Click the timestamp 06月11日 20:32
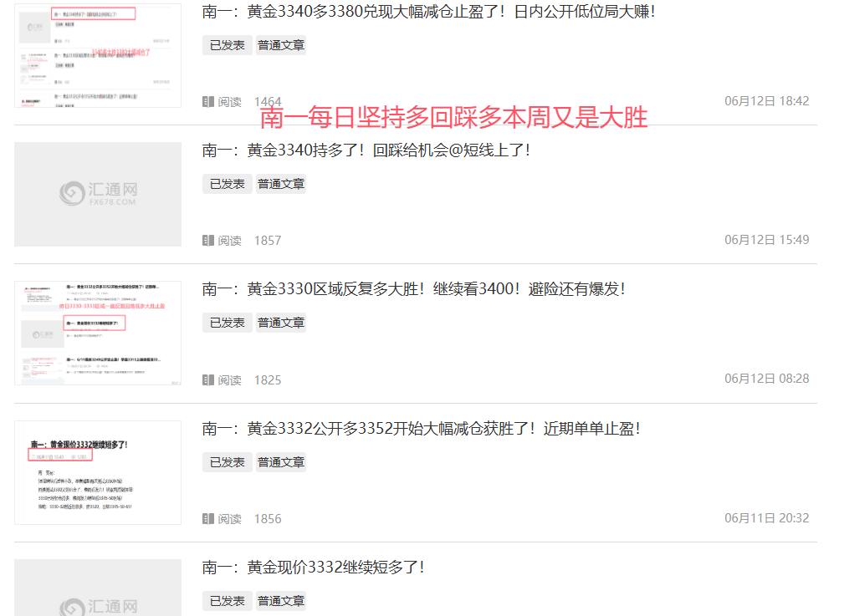This screenshot has height=616, width=844. click(x=766, y=518)
